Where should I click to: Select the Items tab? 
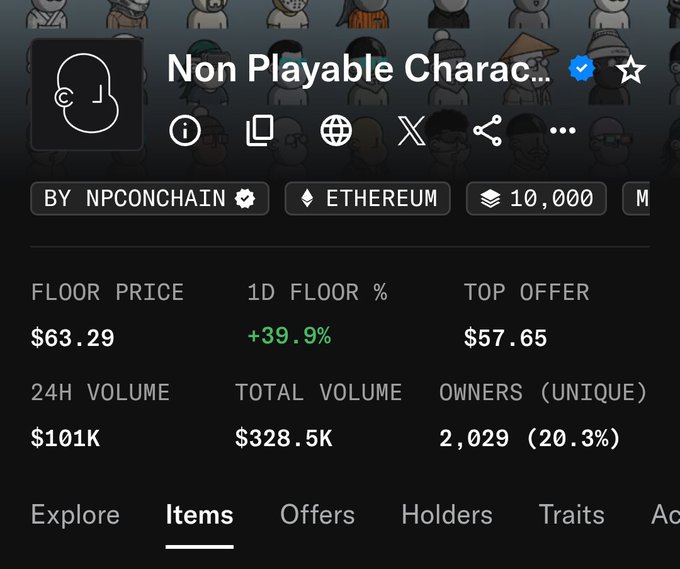[x=199, y=515]
